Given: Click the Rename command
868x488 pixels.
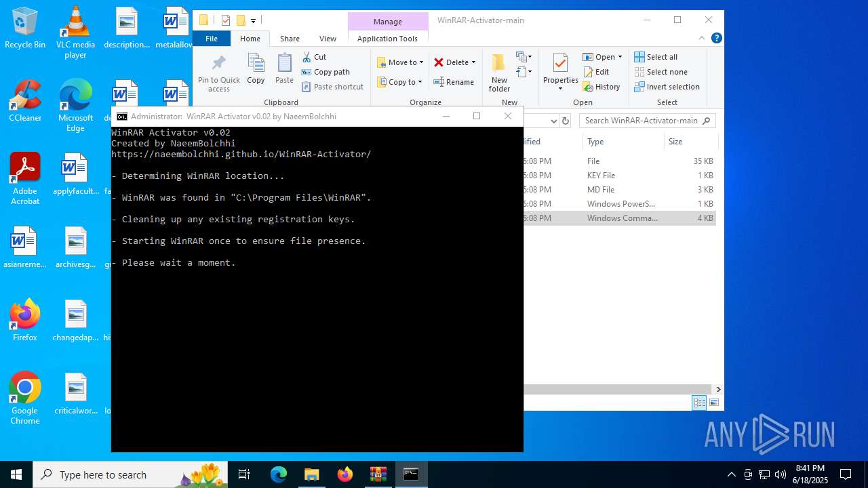Looking at the screenshot, I should pos(454,82).
